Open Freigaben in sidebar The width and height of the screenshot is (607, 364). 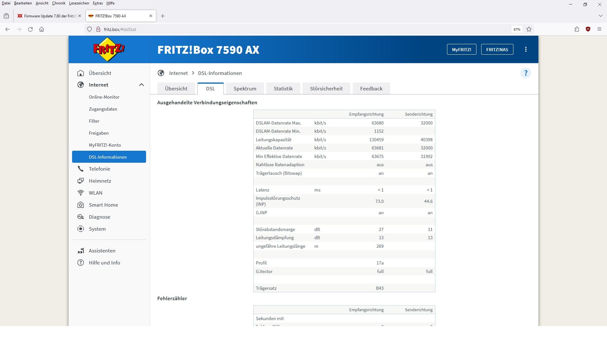(x=99, y=133)
